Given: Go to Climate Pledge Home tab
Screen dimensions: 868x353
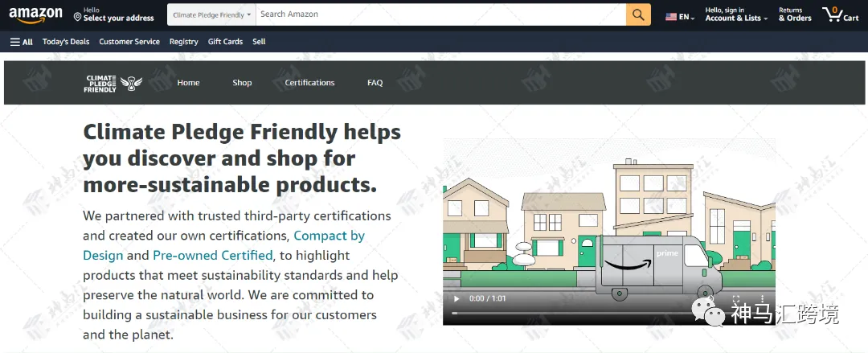Looking at the screenshot, I should (x=188, y=83).
